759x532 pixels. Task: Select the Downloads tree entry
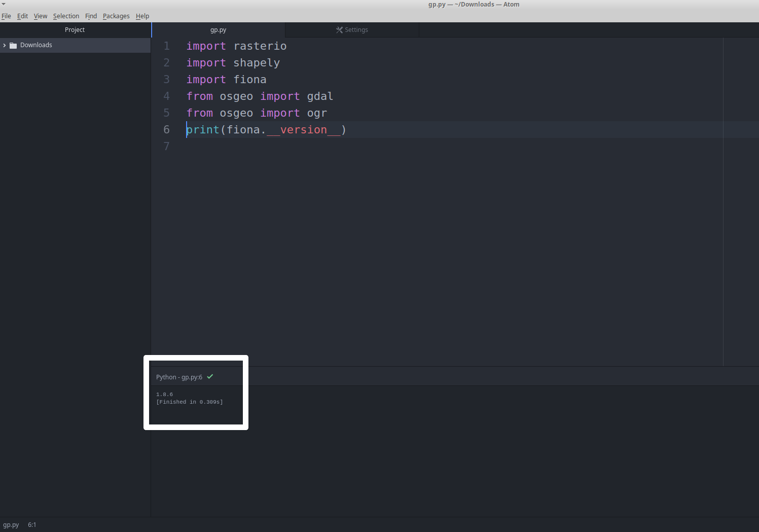75,45
